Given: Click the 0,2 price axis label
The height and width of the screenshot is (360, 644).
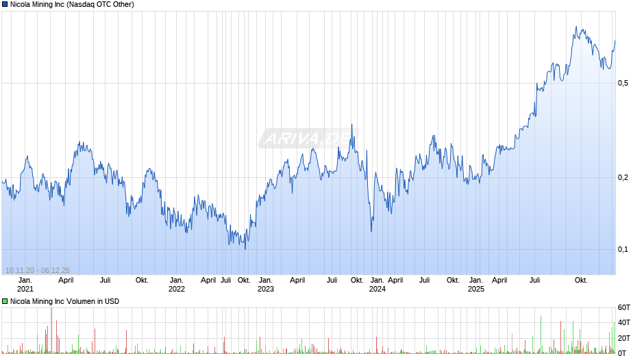Looking at the screenshot, I should [623, 178].
